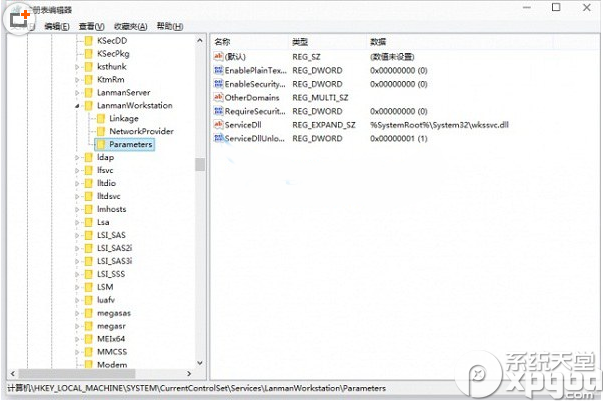Click the EnableSecurity... DWORD value icon
This screenshot has height=402, width=603.
point(218,84)
